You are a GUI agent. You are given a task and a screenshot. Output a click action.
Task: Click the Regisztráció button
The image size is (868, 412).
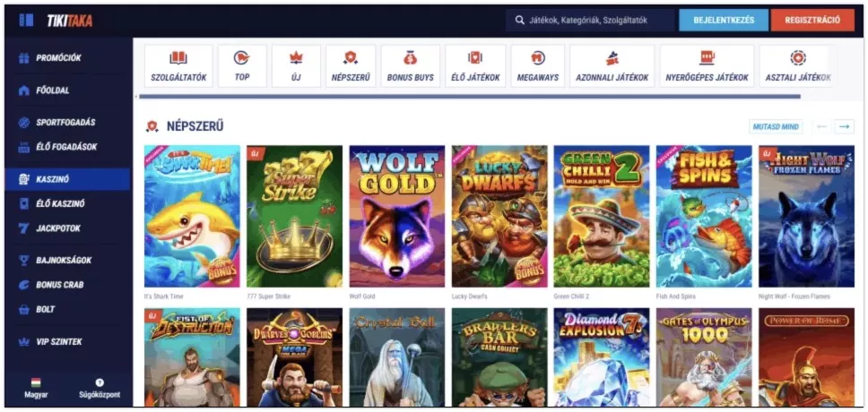click(x=812, y=21)
